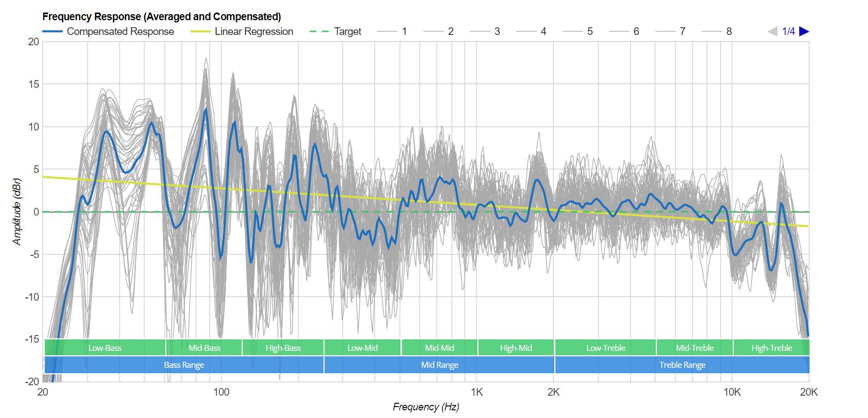Click the Frequency (Hz) axis label
The height and width of the screenshot is (418, 868).
click(426, 407)
